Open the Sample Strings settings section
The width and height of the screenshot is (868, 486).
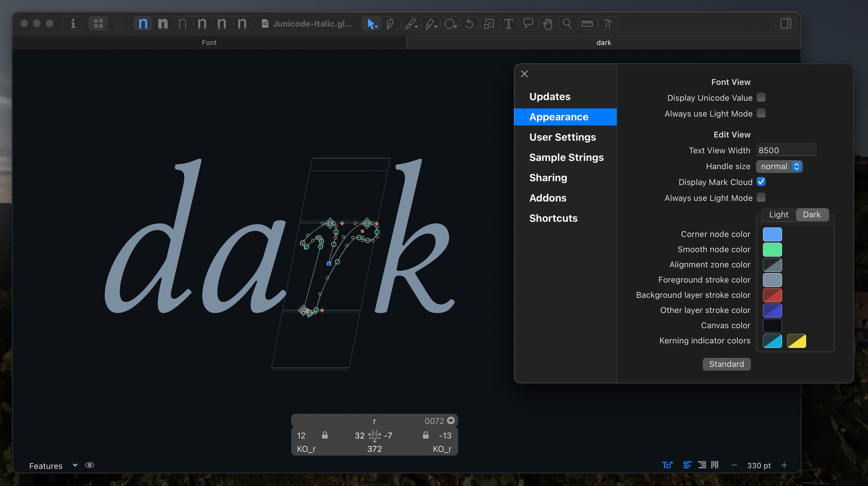pyautogui.click(x=566, y=157)
